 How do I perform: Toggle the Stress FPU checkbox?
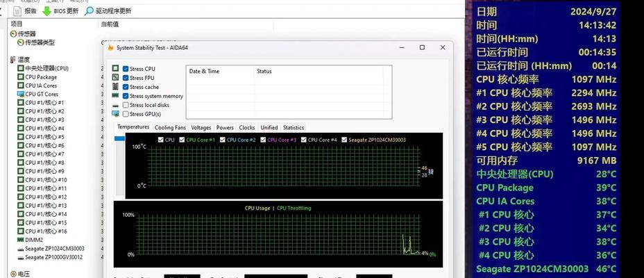[126, 78]
